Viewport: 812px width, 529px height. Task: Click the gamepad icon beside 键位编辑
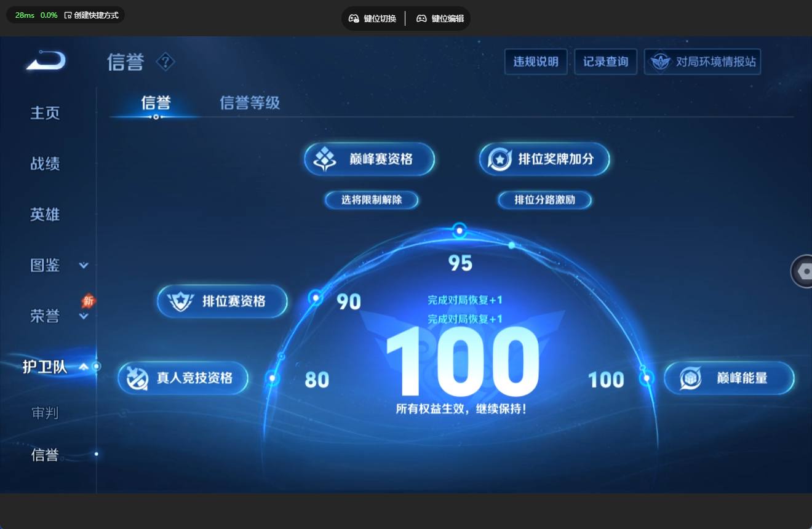click(421, 18)
